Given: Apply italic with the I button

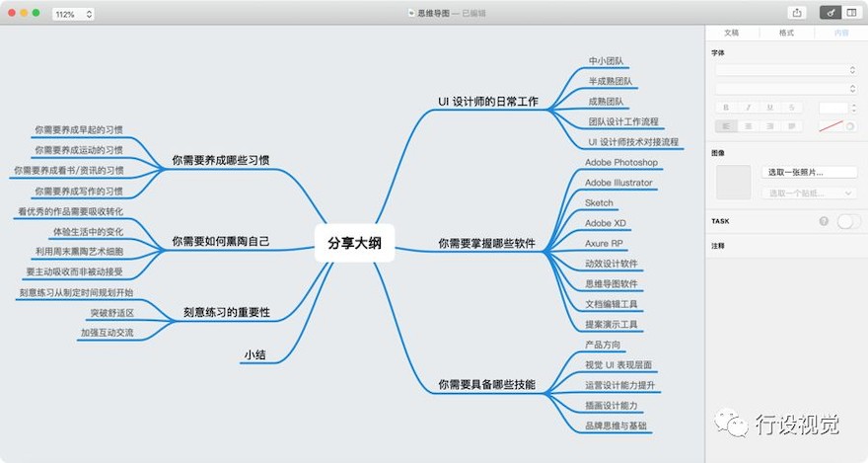Looking at the screenshot, I should click(748, 108).
